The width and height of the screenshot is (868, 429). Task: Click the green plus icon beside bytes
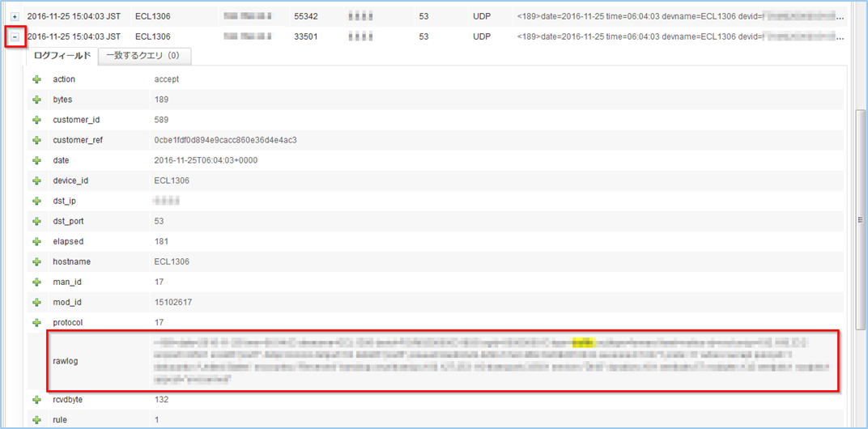[x=37, y=100]
